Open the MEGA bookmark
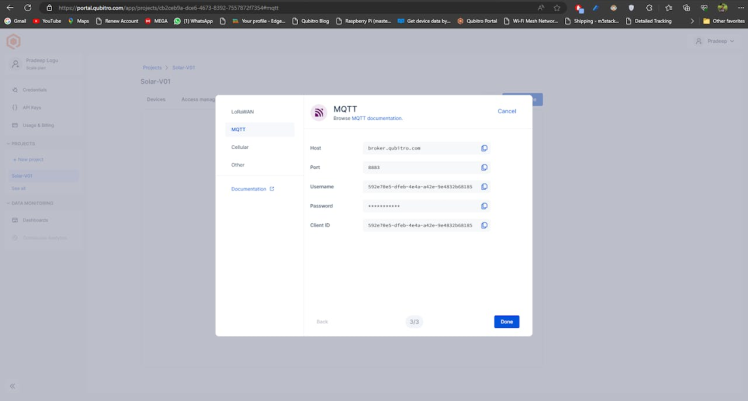Viewport: 748px width, 401px height. click(156, 21)
